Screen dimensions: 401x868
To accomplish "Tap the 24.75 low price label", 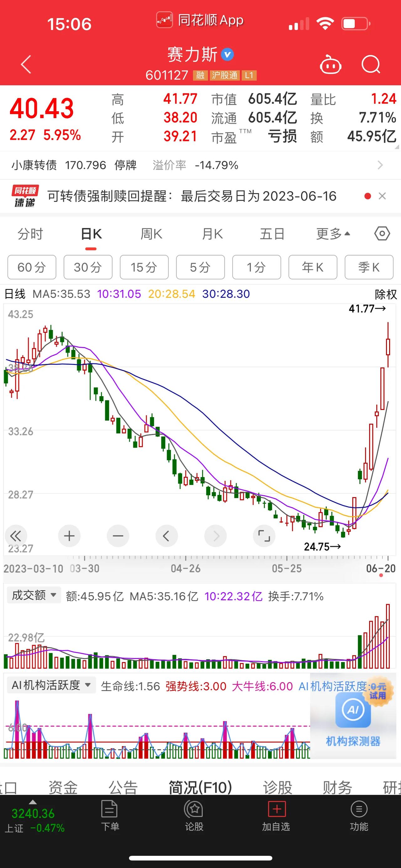I will coord(323,547).
